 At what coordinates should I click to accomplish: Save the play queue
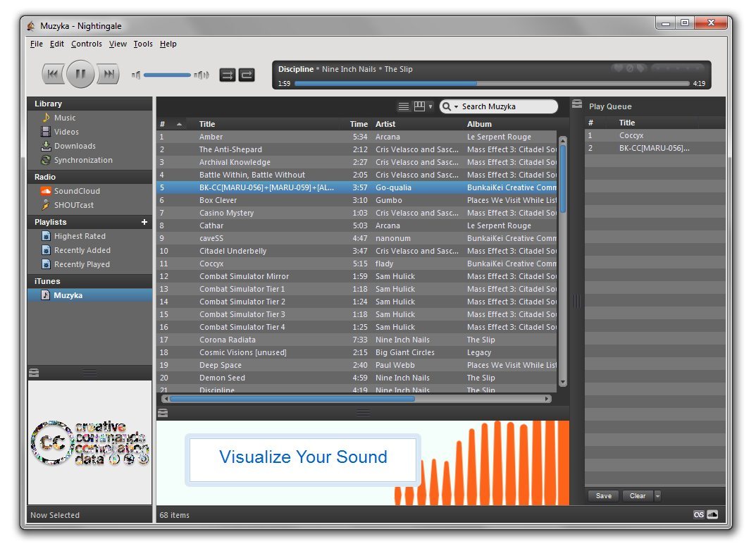pos(603,495)
